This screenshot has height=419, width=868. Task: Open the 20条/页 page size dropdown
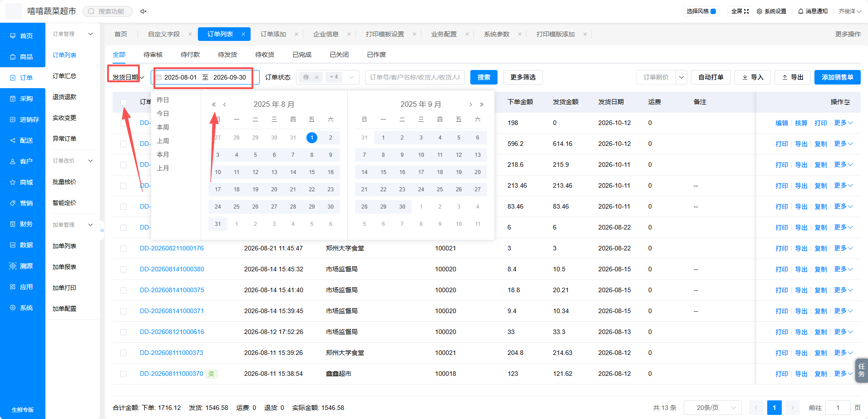click(712, 408)
